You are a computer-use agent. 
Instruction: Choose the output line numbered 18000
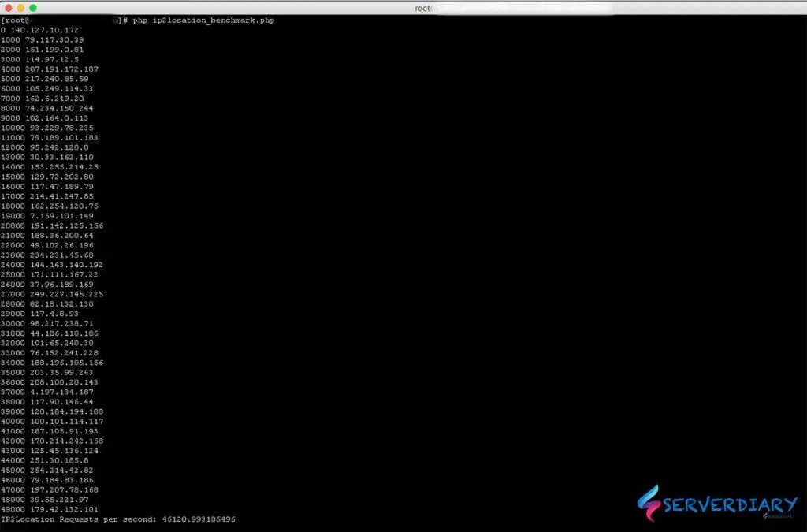coord(50,206)
